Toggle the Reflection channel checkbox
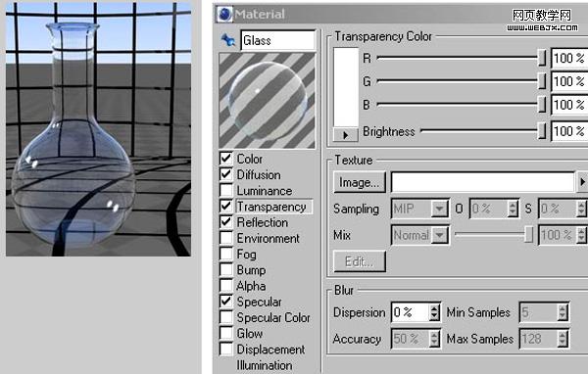Screen dimensions: 588x374 click(225, 221)
